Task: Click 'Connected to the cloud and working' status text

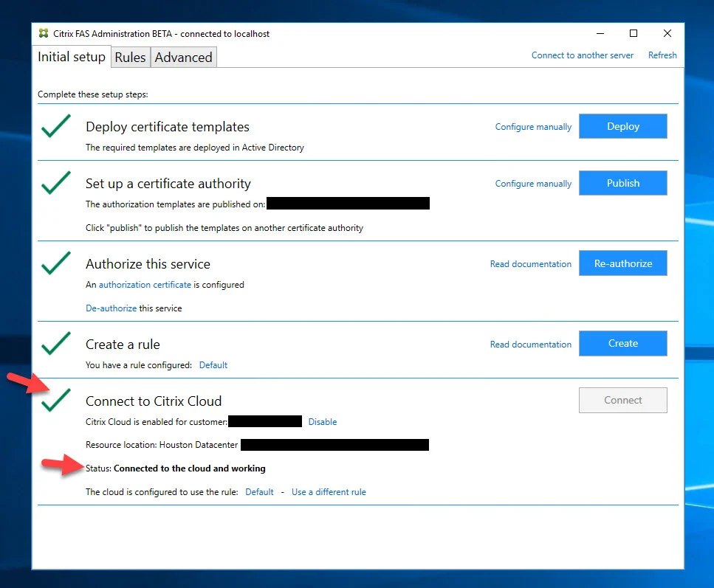Action: click(x=190, y=468)
